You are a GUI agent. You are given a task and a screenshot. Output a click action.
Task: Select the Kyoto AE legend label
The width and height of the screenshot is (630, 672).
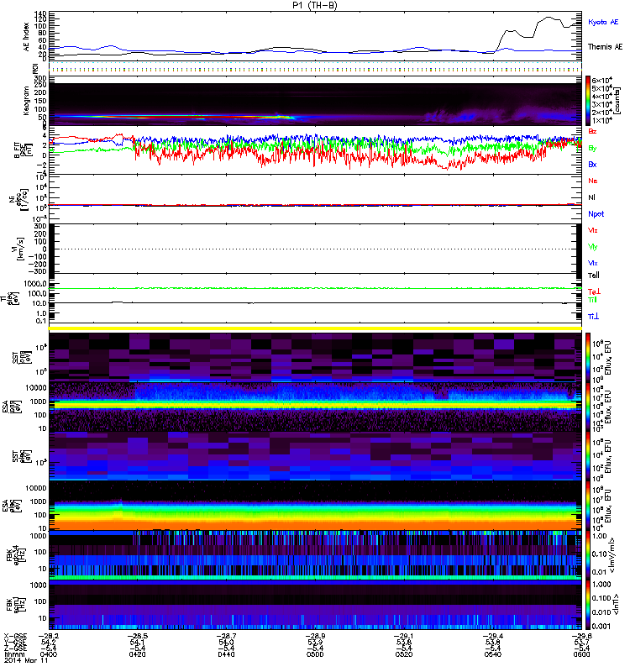pos(603,21)
